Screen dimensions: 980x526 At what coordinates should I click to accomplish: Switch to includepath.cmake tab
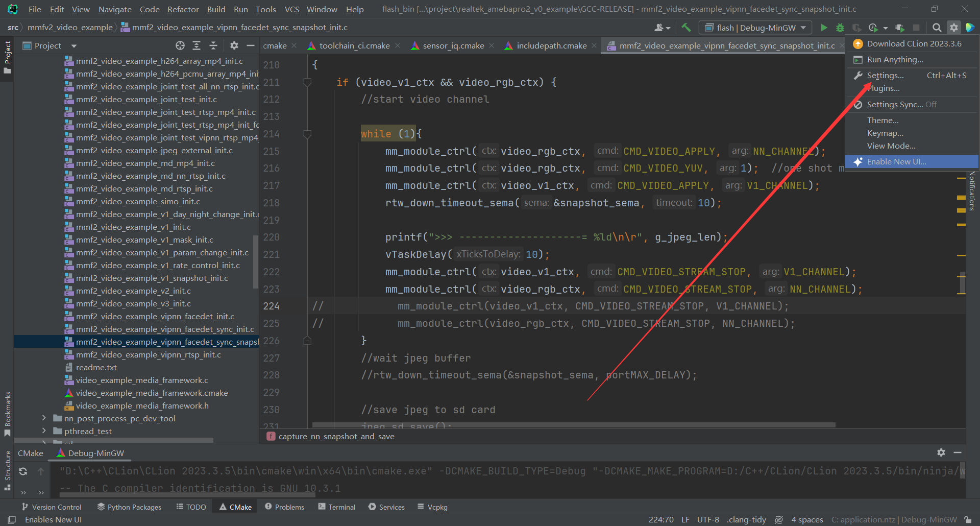coord(551,45)
